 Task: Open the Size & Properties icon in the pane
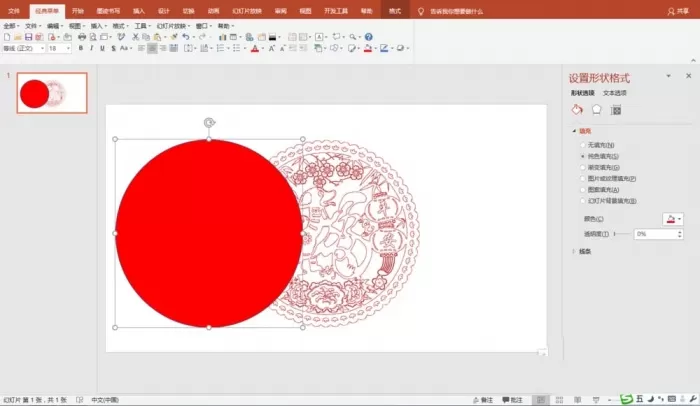point(616,110)
